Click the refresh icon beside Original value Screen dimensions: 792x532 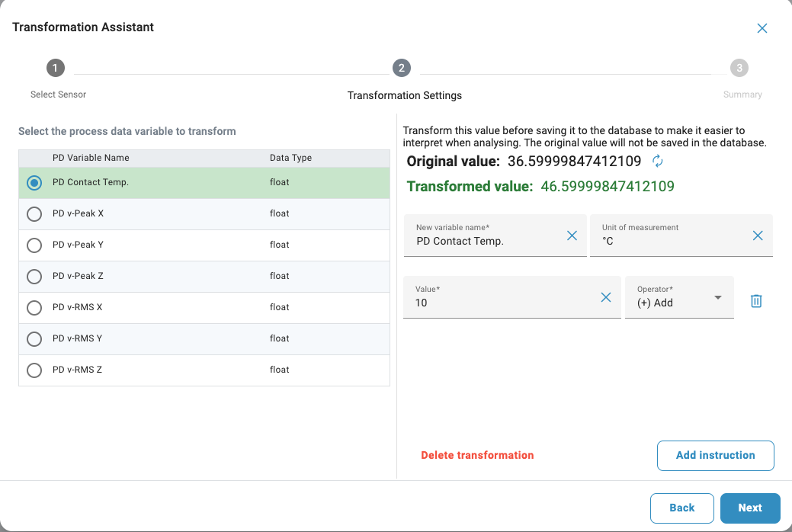click(x=658, y=161)
